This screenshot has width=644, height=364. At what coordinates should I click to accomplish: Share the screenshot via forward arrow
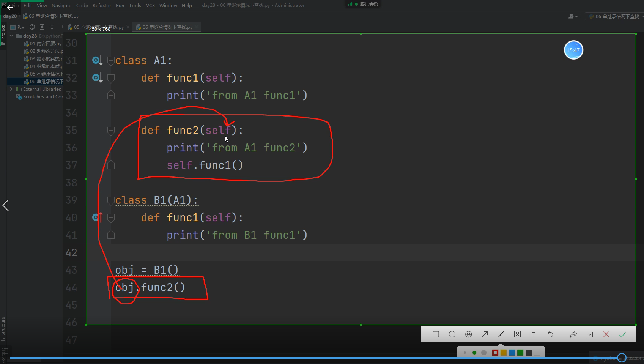[573, 334]
